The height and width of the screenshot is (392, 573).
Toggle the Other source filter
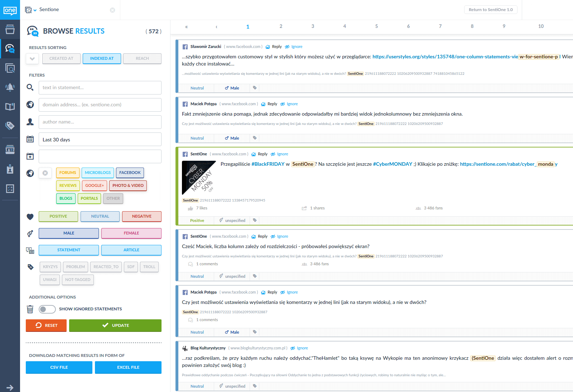coord(113,198)
